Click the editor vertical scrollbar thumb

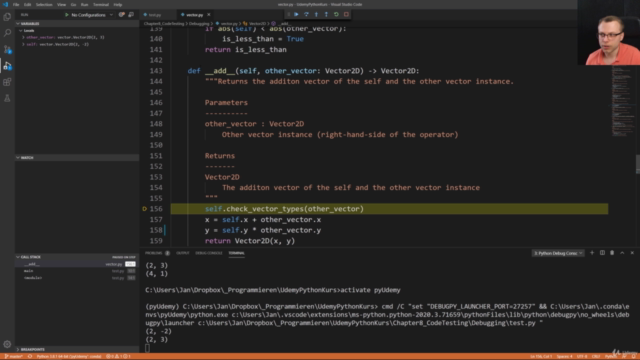coord(638,164)
